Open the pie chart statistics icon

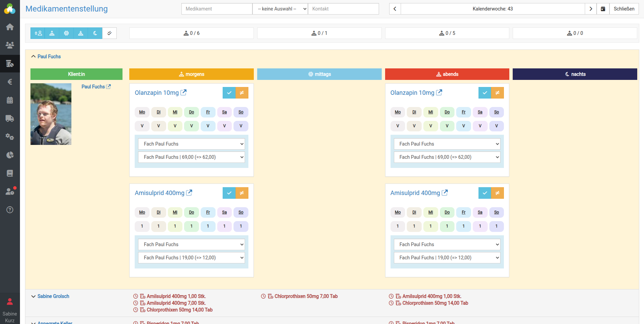[x=10, y=155]
